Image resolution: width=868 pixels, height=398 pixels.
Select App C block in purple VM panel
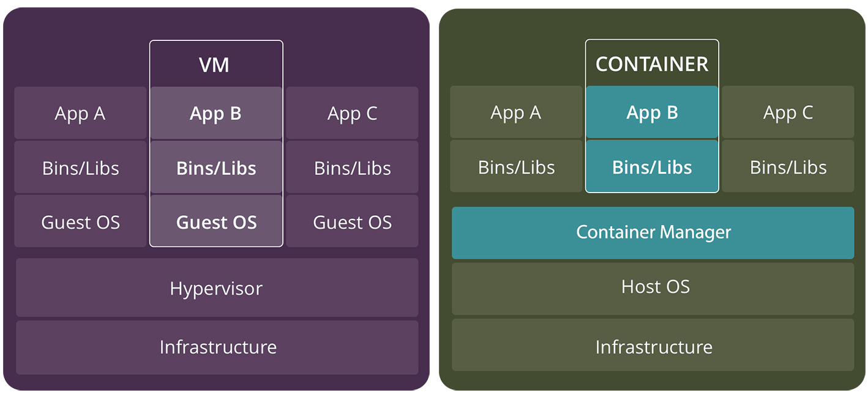pos(352,114)
